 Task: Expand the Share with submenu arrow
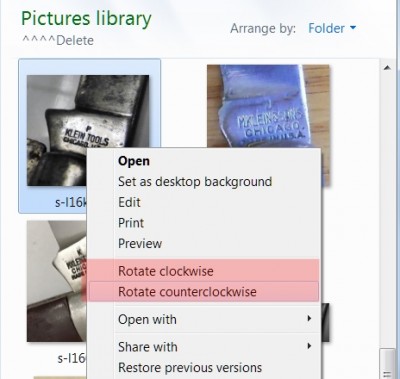pyautogui.click(x=309, y=346)
